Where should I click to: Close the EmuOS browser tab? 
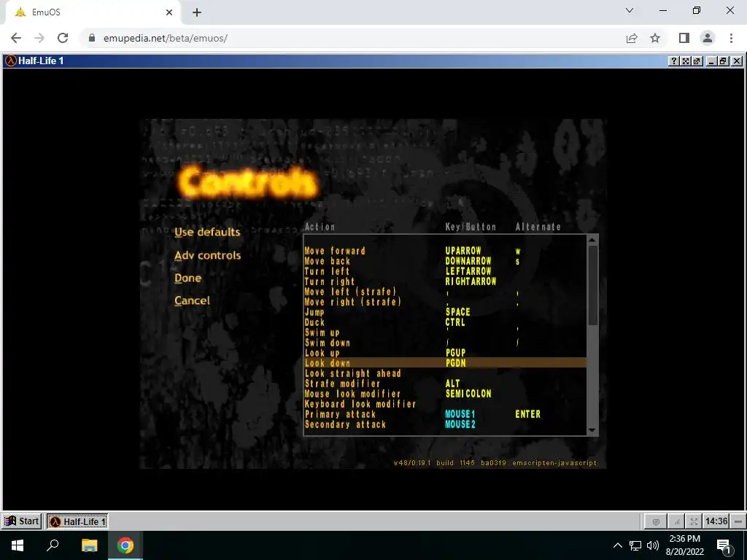click(169, 12)
